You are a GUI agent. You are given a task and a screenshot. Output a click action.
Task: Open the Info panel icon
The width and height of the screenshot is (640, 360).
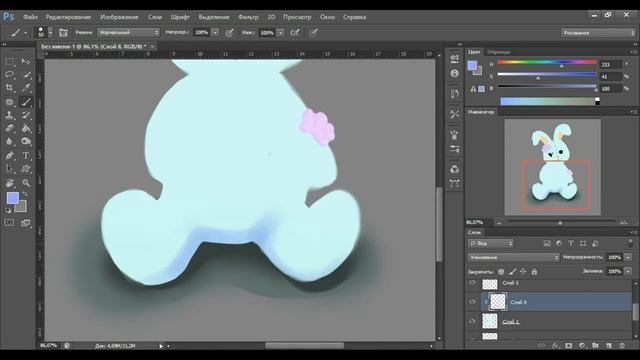(x=454, y=73)
